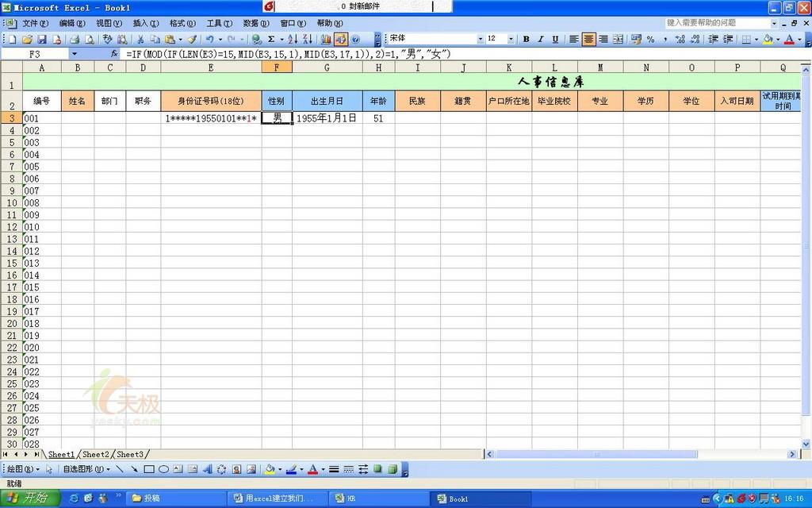812x508 pixels.
Task: Open the font size dropdown showing 12
Action: point(511,39)
